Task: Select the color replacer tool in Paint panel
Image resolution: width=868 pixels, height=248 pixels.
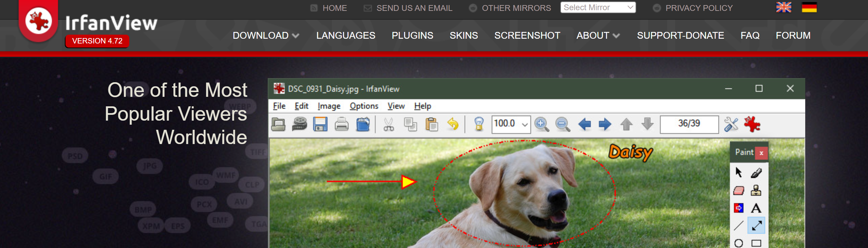Action: pos(739,208)
